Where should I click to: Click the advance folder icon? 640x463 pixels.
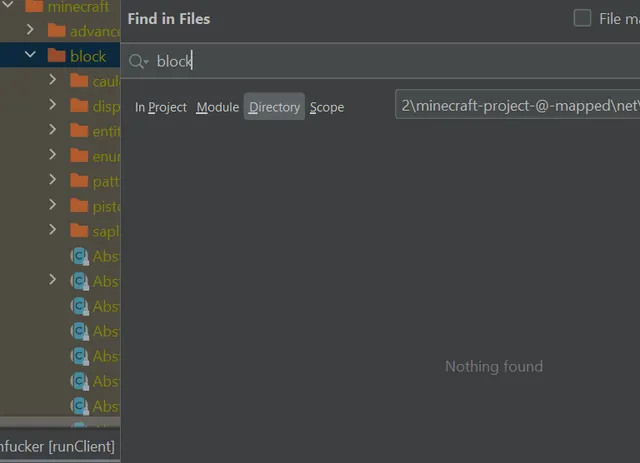coord(56,31)
